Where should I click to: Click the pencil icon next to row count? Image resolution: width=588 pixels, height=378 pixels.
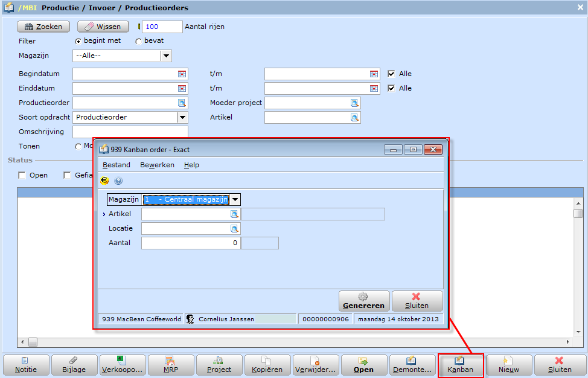point(139,27)
